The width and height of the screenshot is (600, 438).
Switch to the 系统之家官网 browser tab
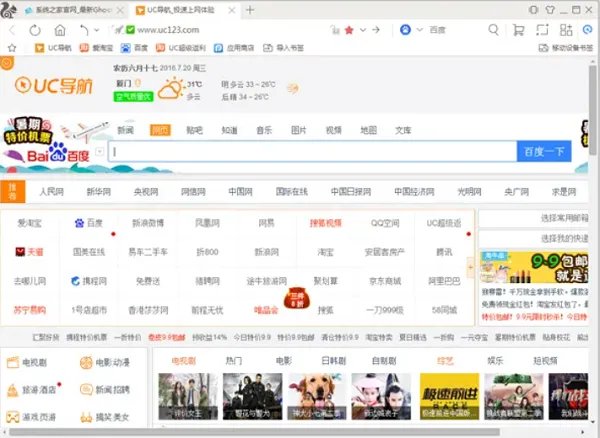(x=73, y=10)
